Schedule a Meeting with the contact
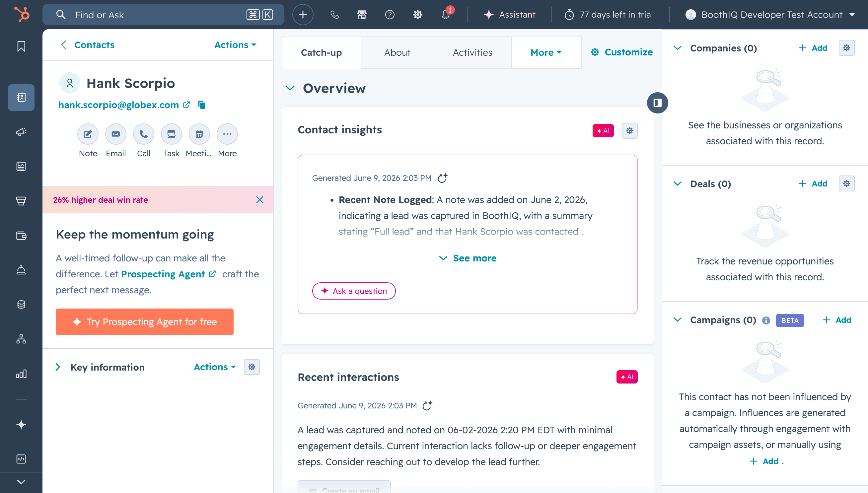This screenshot has height=493, width=868. pyautogui.click(x=199, y=134)
